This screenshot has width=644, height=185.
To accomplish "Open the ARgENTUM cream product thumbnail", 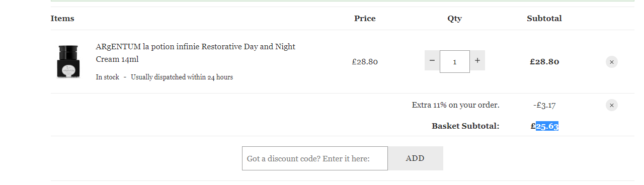I will (68, 61).
